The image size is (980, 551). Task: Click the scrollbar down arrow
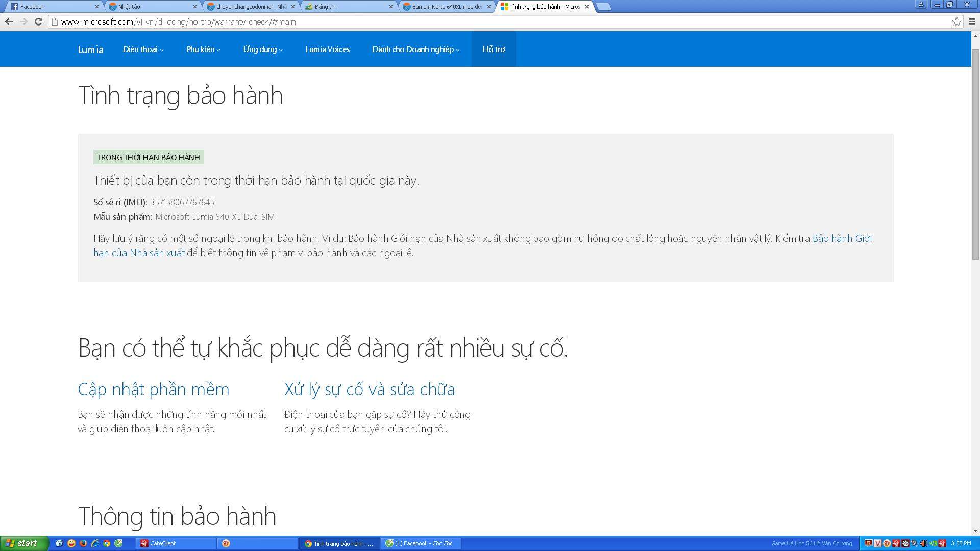tap(975, 531)
